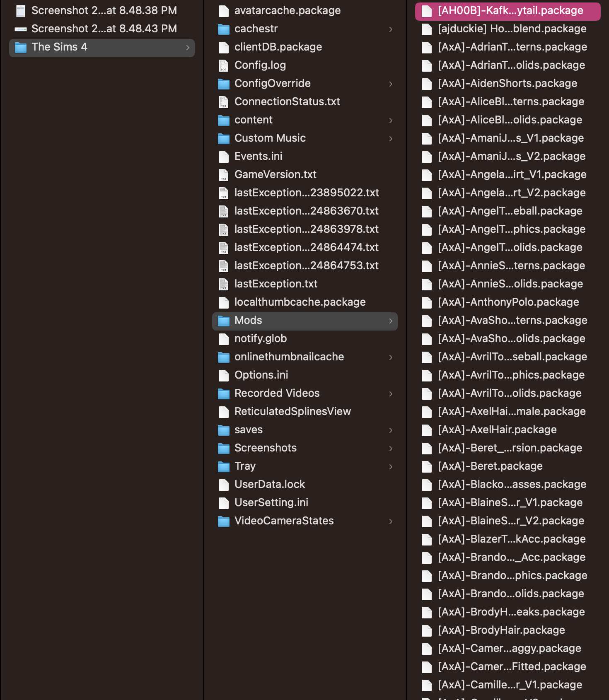The image size is (609, 700).
Task: Click the Options.ini file icon
Action: (x=224, y=376)
